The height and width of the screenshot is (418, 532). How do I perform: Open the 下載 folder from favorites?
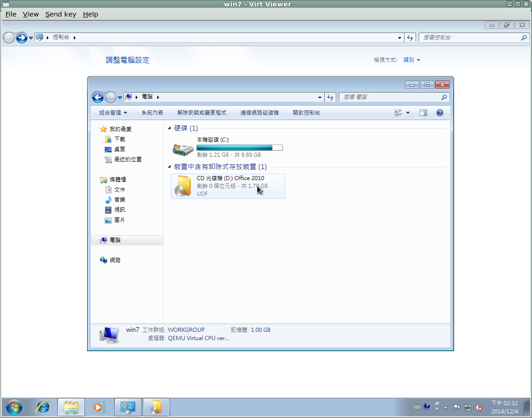pyautogui.click(x=119, y=139)
